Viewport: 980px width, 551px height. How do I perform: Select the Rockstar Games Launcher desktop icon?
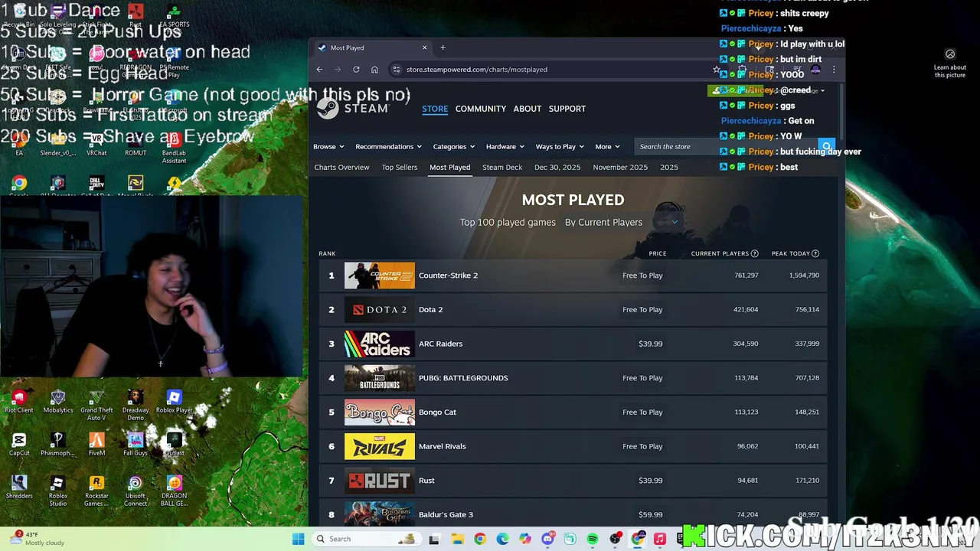pyautogui.click(x=96, y=491)
